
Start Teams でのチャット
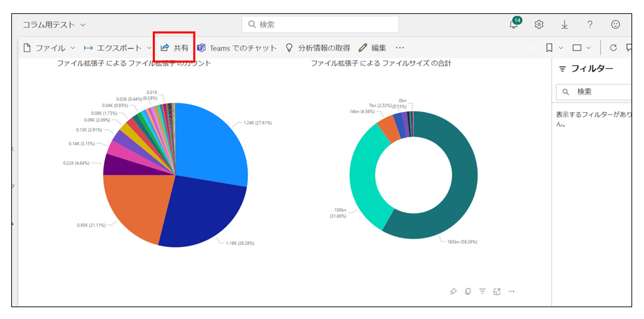(237, 48)
